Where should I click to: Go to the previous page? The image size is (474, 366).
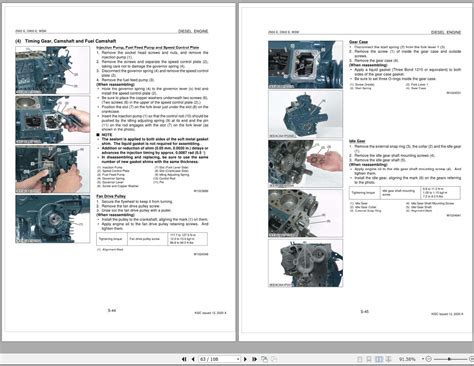pos(193,359)
